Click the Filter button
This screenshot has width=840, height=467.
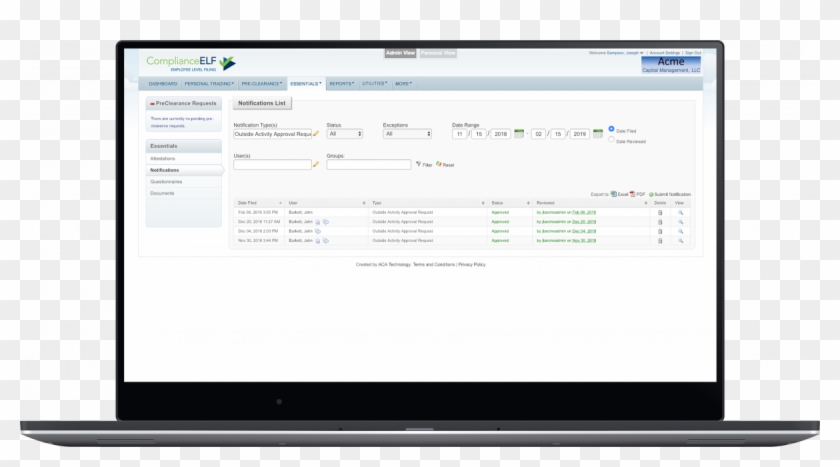pos(424,164)
